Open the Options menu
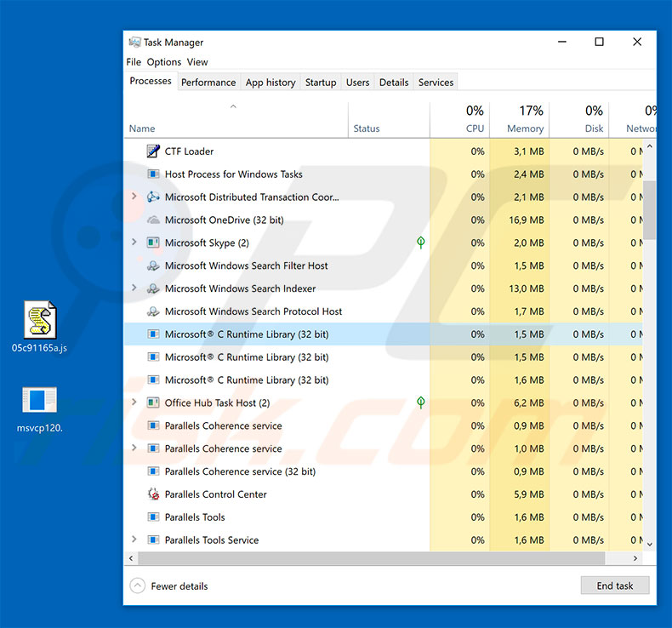This screenshot has width=672, height=628. click(163, 62)
